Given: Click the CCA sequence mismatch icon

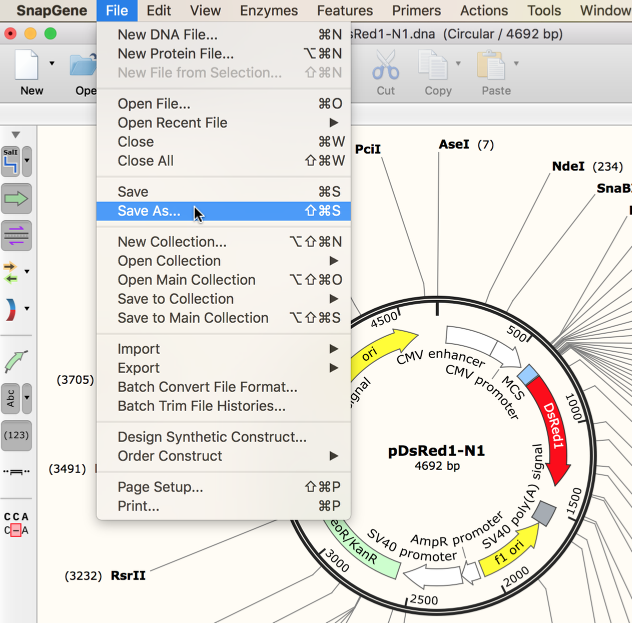Looking at the screenshot, I should click(16, 524).
